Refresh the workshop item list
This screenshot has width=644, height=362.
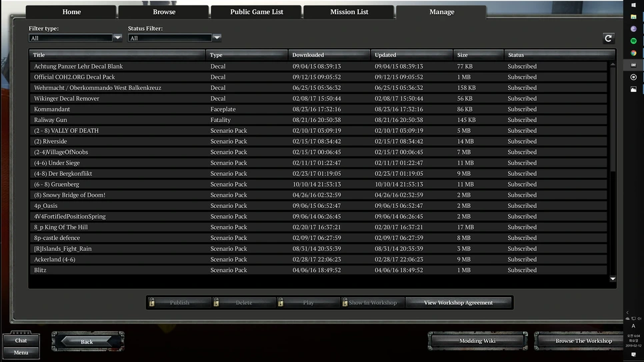(608, 38)
